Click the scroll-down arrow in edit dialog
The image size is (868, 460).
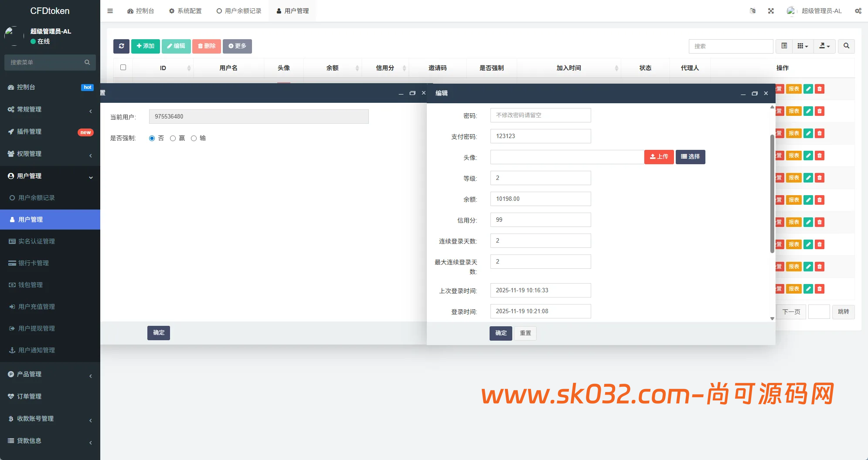pyautogui.click(x=772, y=318)
